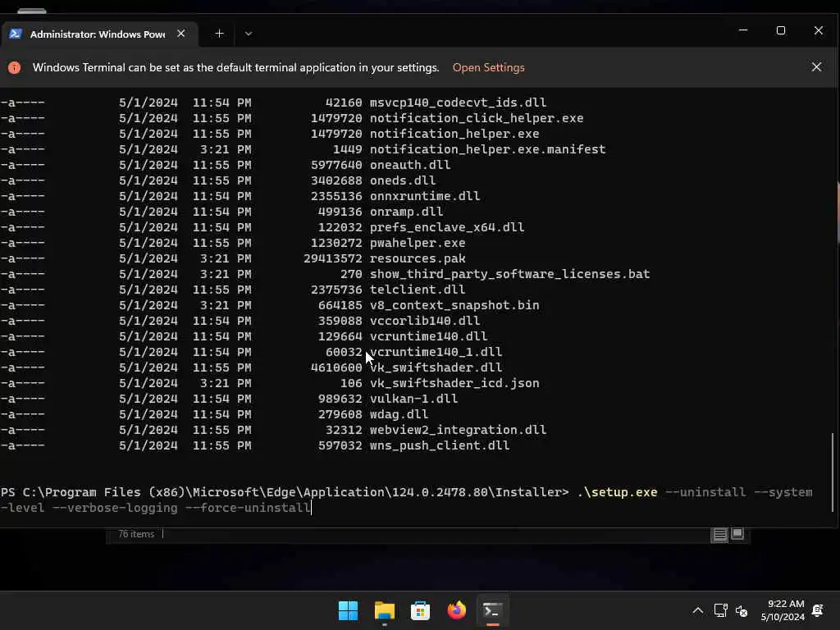Click v8_context_snapshot.bin in the listing
840x630 pixels.
pyautogui.click(x=454, y=305)
